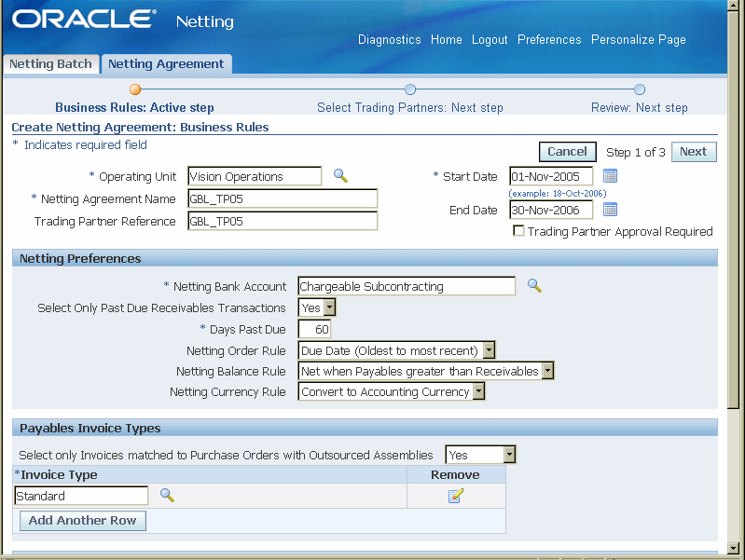
Task: Click the Cancel button
Action: (x=568, y=152)
